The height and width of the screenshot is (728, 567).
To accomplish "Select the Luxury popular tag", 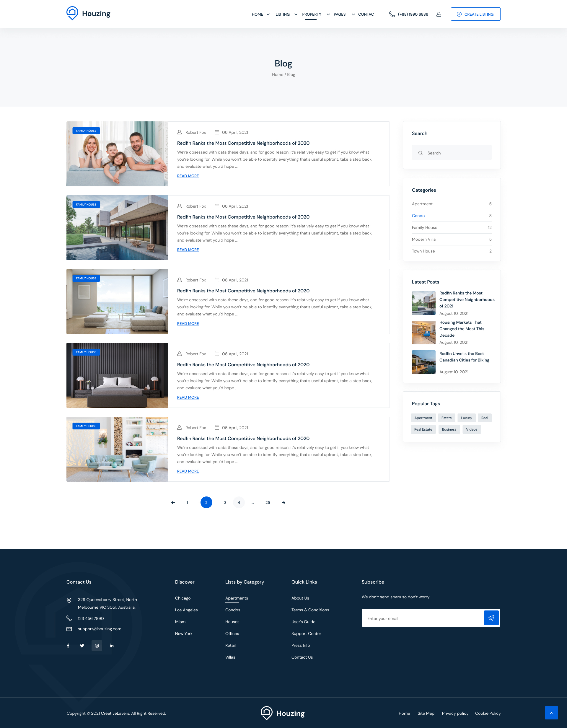I will (466, 418).
